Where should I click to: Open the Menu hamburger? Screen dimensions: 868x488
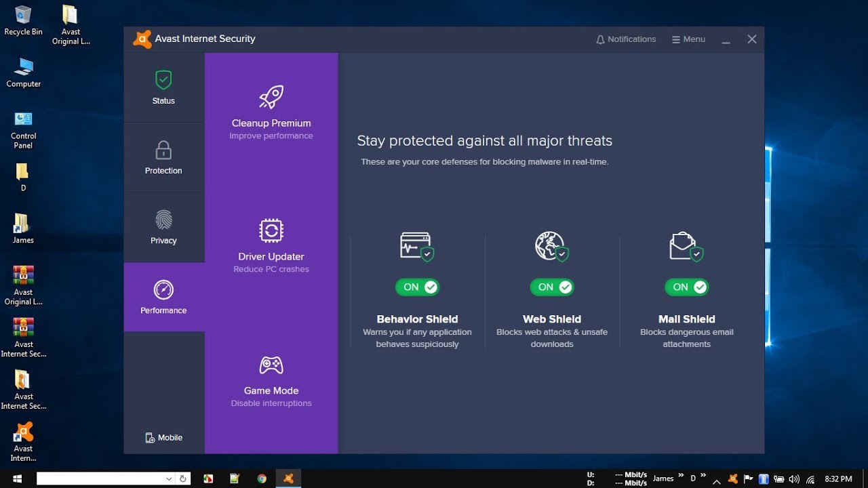(x=688, y=39)
